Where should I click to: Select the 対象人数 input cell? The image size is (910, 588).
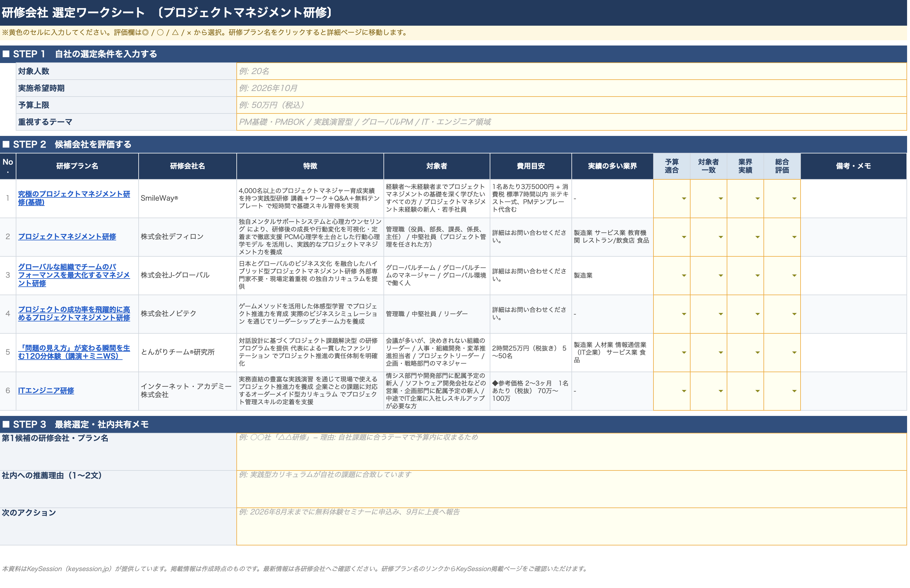[571, 71]
